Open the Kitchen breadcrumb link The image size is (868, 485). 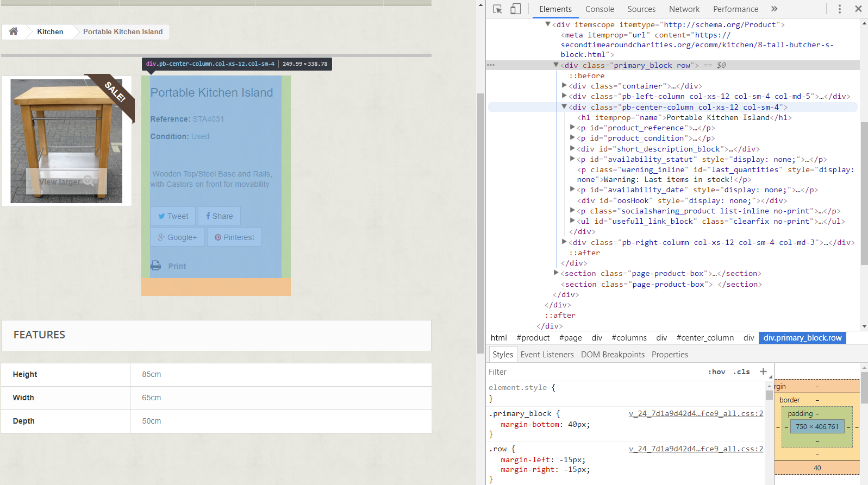click(x=50, y=32)
